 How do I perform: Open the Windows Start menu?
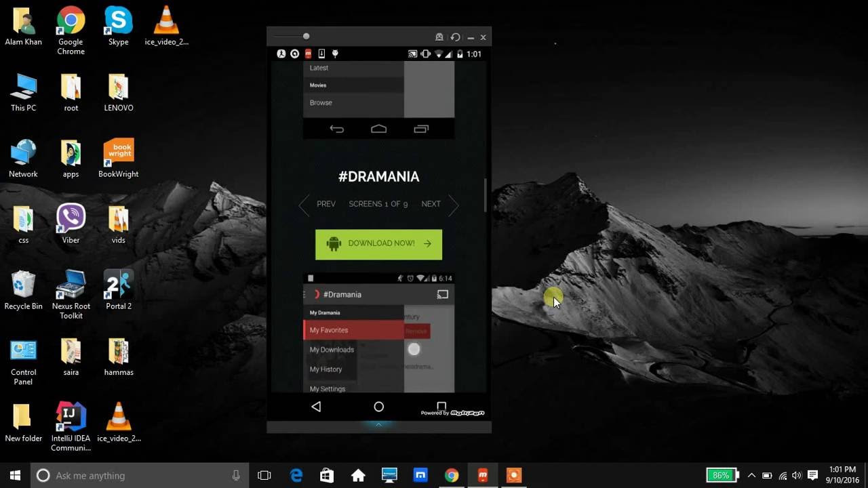tap(15, 475)
